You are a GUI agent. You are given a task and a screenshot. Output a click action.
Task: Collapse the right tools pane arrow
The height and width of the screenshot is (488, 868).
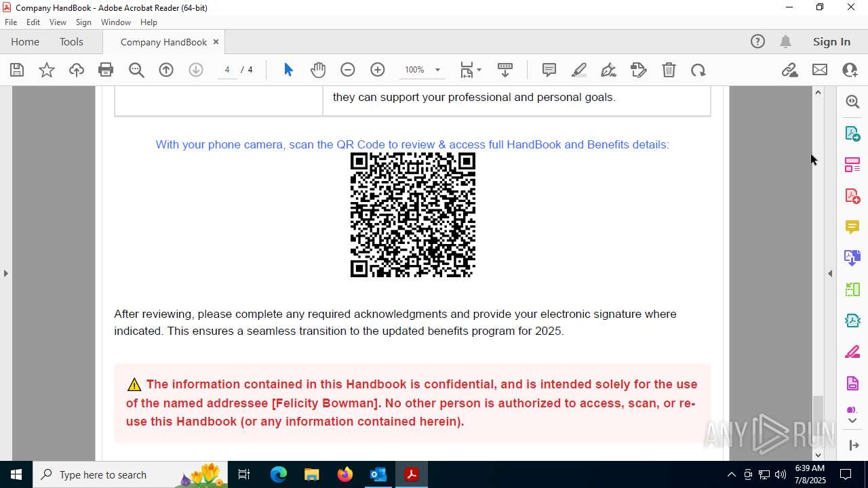point(830,273)
